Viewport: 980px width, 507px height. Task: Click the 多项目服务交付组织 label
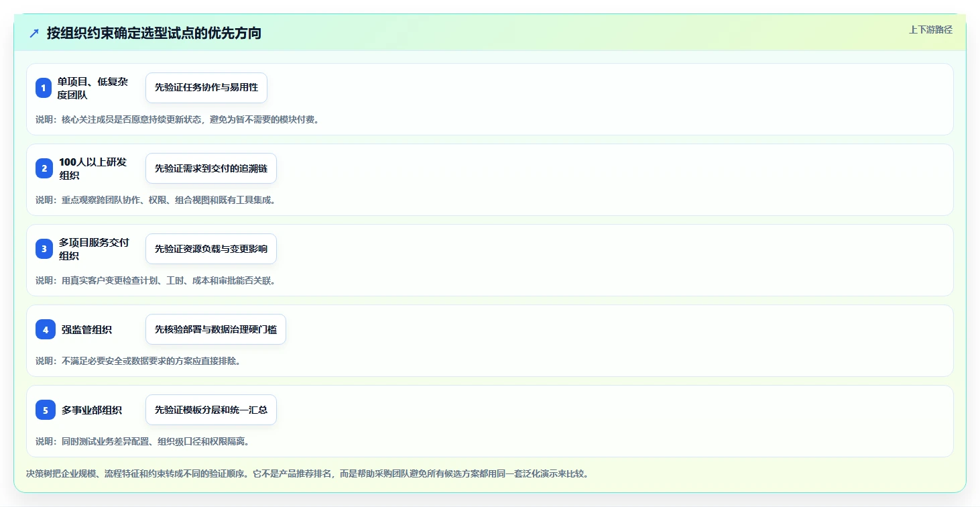pos(94,249)
